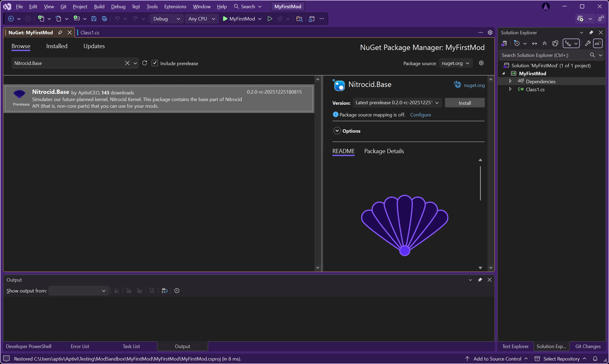The image size is (609, 364).
Task: Open notifications bell in status bar
Action: tap(595, 359)
